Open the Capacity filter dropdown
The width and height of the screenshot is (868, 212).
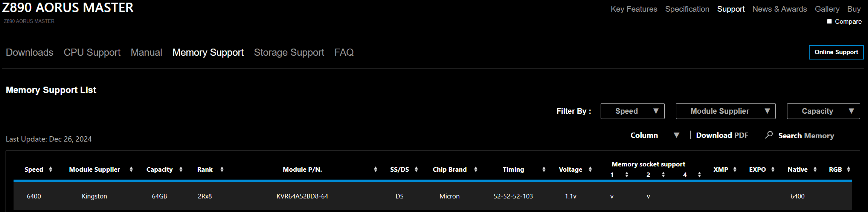(x=823, y=111)
